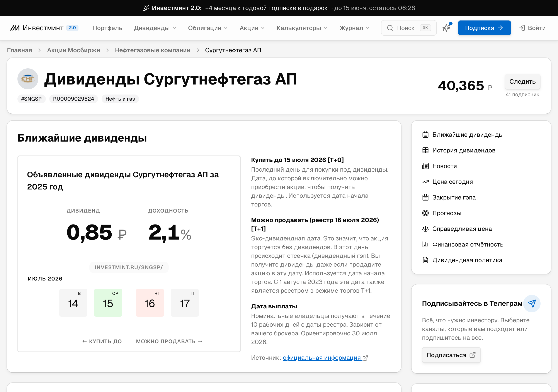558x392 pixels.
Task: Click the 41 подписчик subscriber count
Action: (x=522, y=95)
